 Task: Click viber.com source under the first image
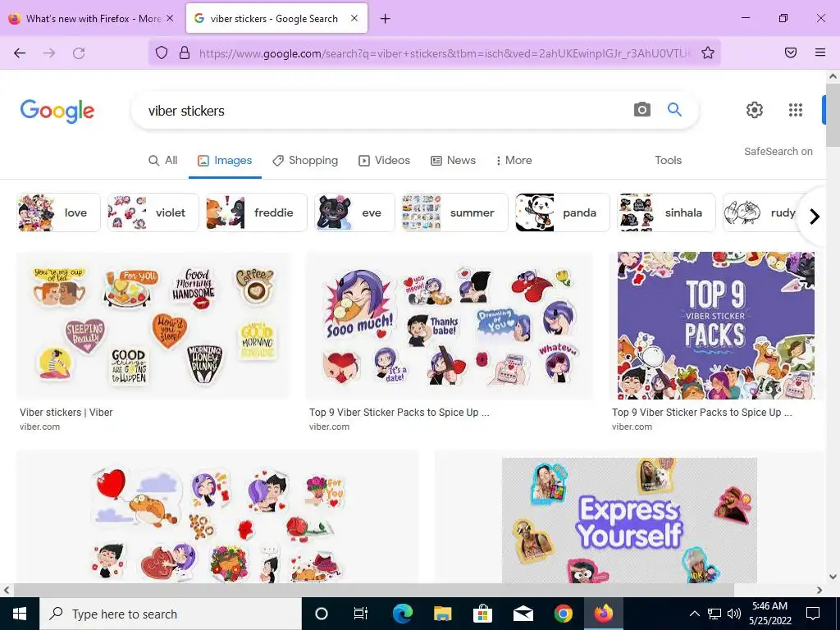point(39,427)
